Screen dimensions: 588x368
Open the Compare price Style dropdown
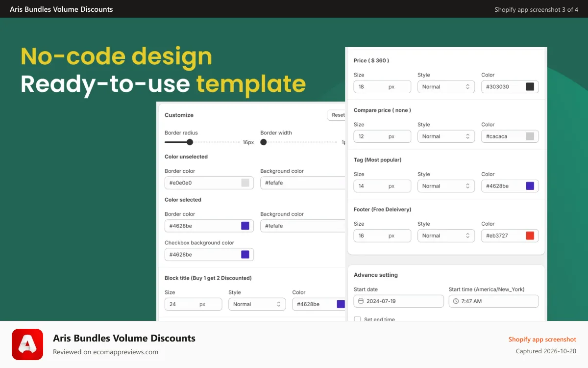(446, 136)
